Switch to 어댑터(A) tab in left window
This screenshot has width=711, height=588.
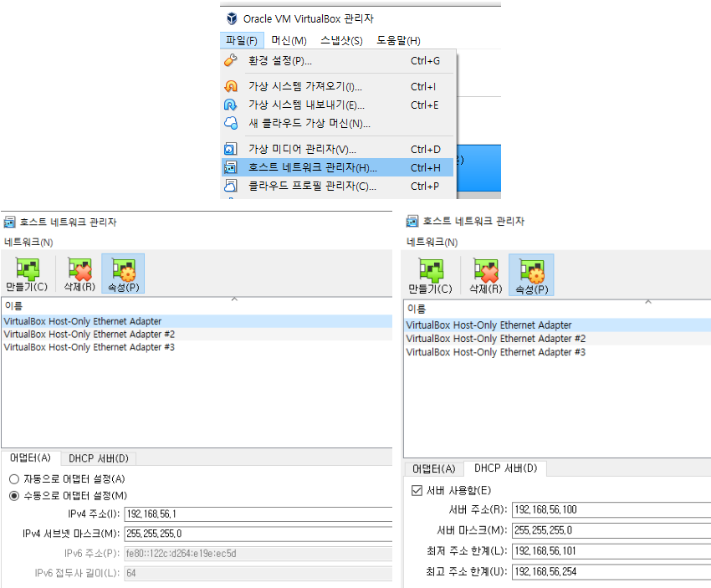click(x=30, y=458)
